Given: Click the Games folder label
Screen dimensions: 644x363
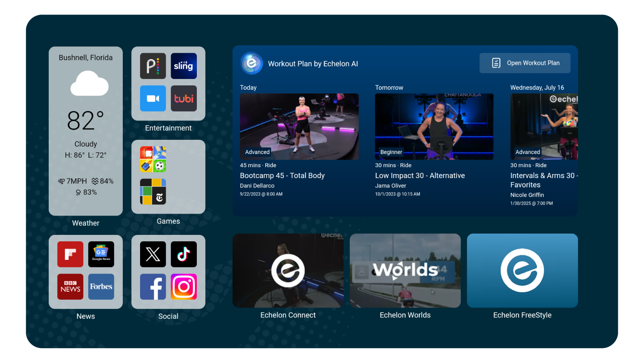Looking at the screenshot, I should (x=168, y=221).
